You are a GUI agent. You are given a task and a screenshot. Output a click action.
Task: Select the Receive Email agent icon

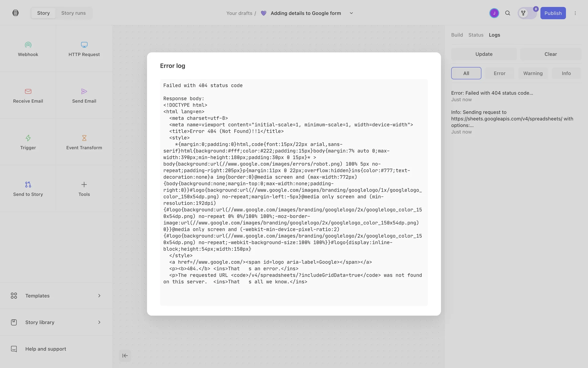(28, 91)
